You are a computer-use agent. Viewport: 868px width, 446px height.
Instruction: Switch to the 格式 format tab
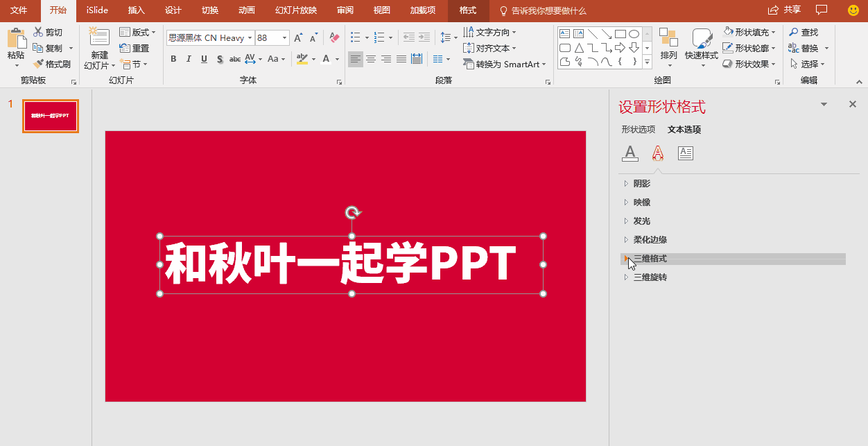(468, 10)
